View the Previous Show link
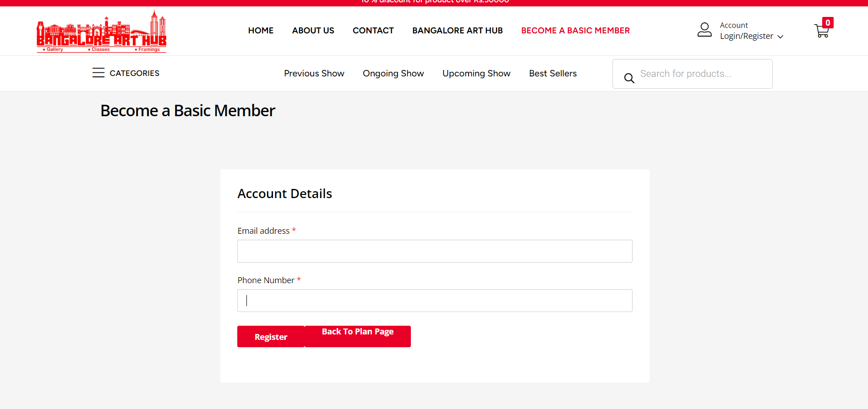Viewport: 868px width, 409px height. click(x=314, y=74)
